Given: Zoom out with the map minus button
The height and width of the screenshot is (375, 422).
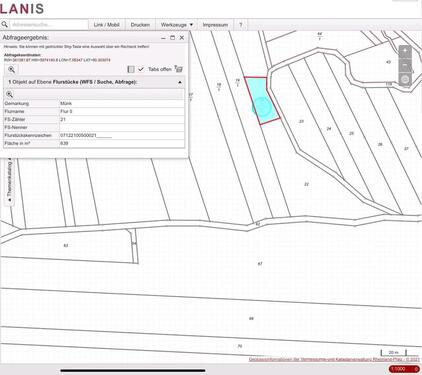Looking at the screenshot, I should pyautogui.click(x=405, y=65).
